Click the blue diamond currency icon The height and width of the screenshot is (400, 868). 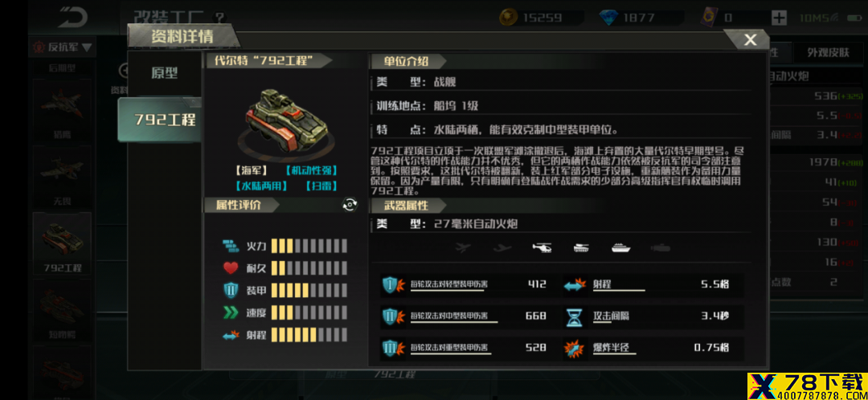coord(609,18)
